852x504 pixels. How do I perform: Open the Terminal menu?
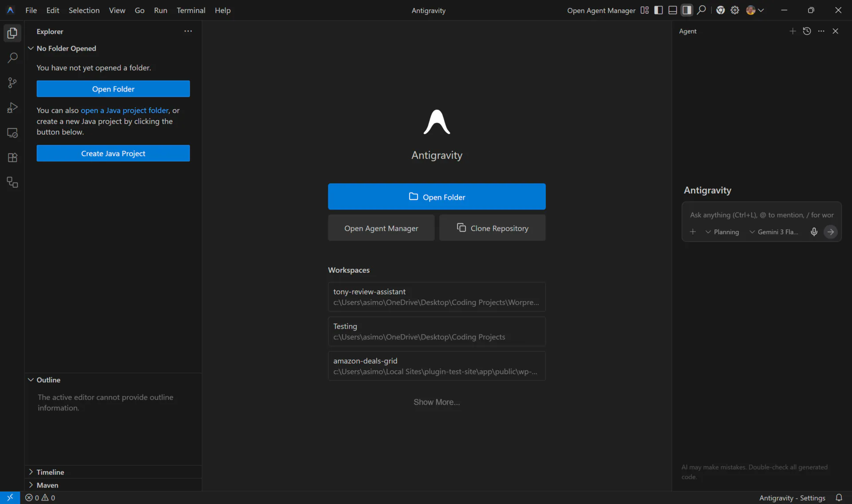click(191, 10)
